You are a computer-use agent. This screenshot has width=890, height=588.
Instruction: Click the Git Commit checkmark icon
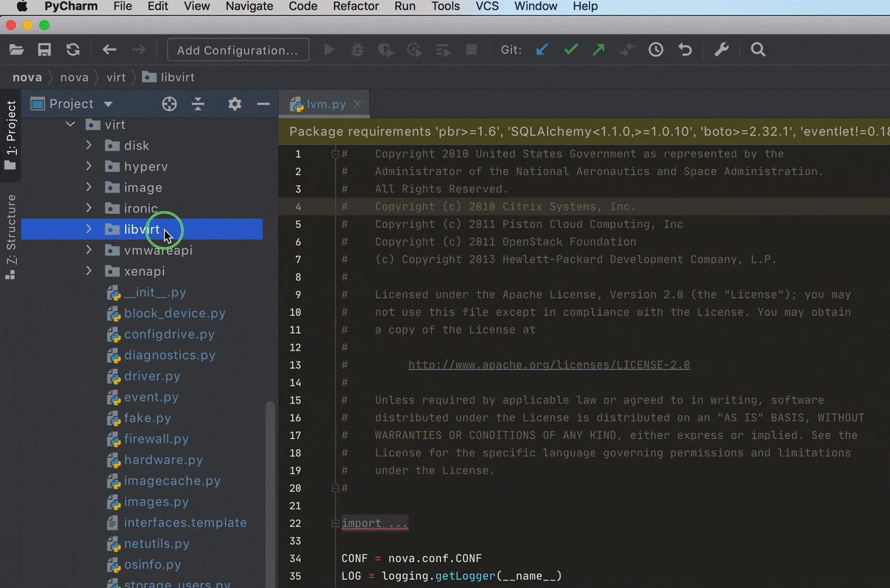[x=571, y=50]
